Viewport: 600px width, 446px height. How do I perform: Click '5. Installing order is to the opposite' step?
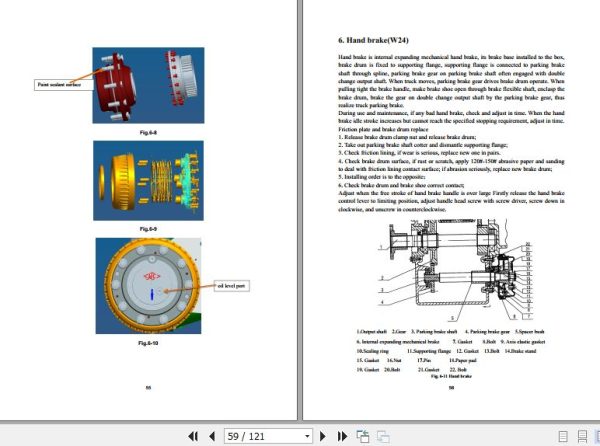[382, 177]
